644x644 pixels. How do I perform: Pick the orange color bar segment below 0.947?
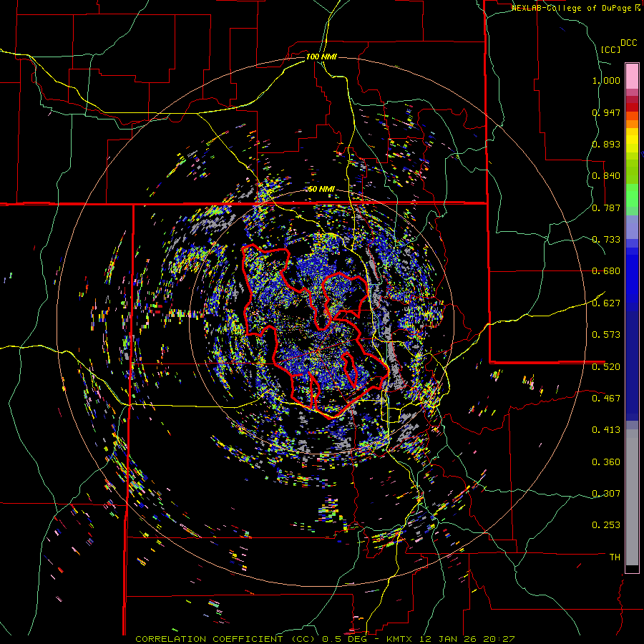click(x=632, y=124)
